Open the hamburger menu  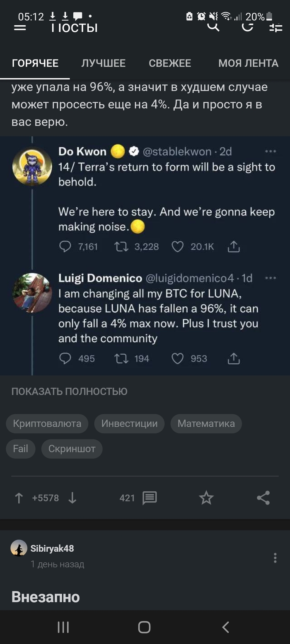[x=19, y=28]
